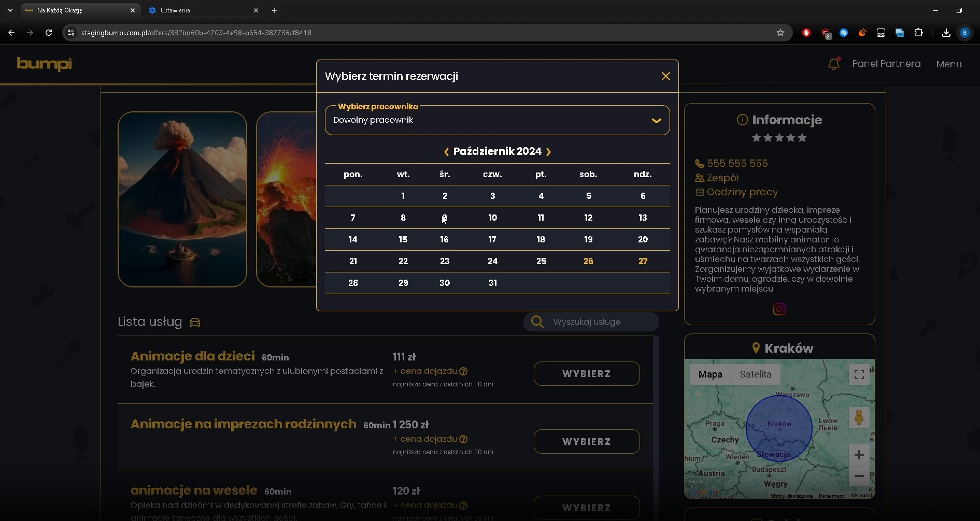The width and height of the screenshot is (980, 521).
Task: Choose animacje na wesele WYBIERZ button
Action: tap(587, 508)
